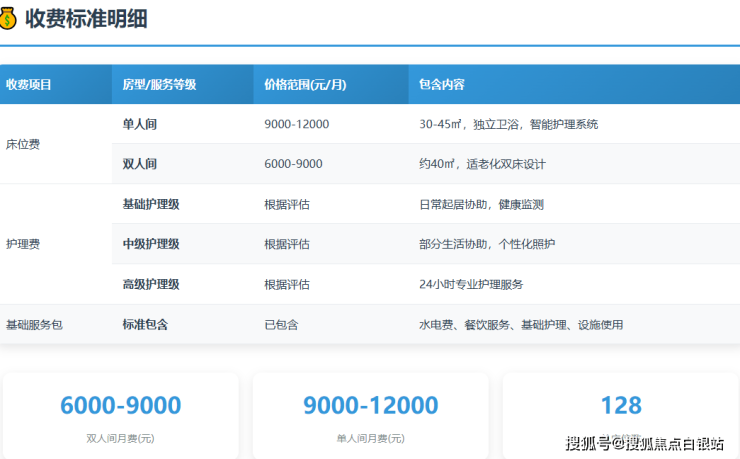740x459 pixels.
Task: Select the 房型/服务等级 column header
Action: [159, 85]
